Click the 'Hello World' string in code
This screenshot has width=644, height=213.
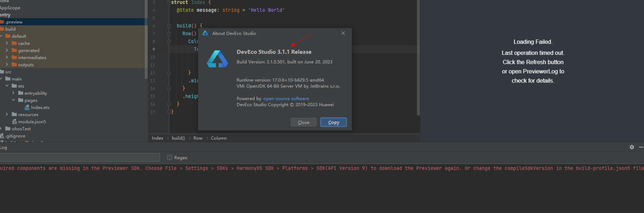click(266, 10)
